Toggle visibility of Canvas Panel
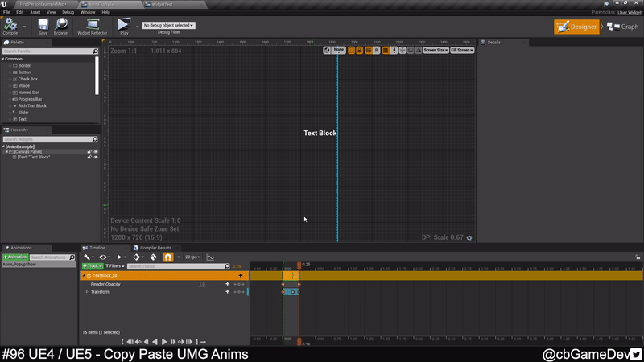 click(x=96, y=152)
